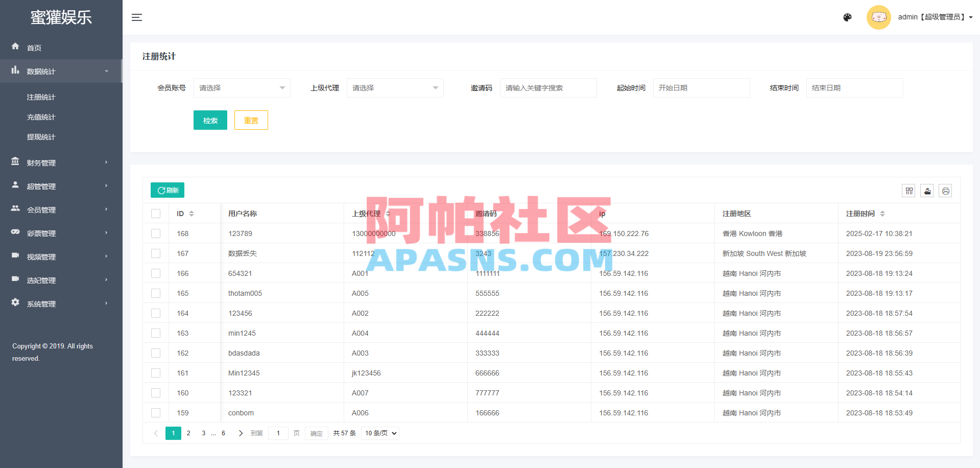Switch to 充值统计 in the sidebar
The image size is (980, 468).
[41, 116]
